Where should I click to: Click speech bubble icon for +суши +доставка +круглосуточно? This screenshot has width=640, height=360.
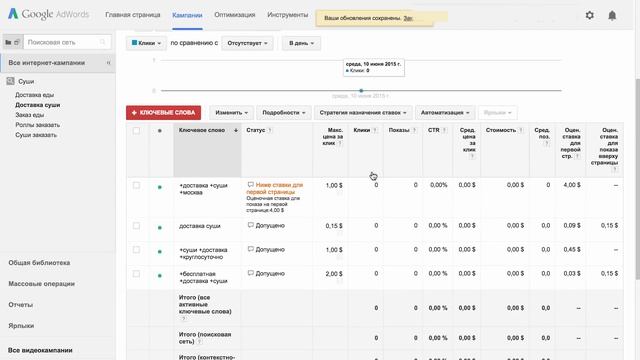(x=251, y=249)
